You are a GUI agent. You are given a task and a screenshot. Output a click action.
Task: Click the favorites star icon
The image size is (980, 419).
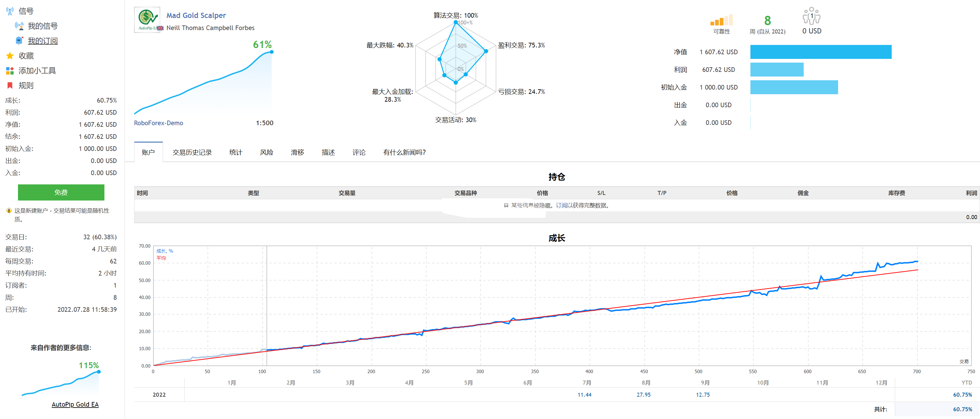tap(10, 55)
